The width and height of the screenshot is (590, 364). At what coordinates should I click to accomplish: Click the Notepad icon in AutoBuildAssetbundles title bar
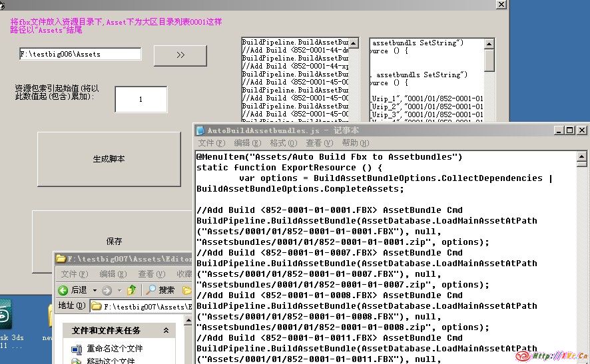point(200,130)
